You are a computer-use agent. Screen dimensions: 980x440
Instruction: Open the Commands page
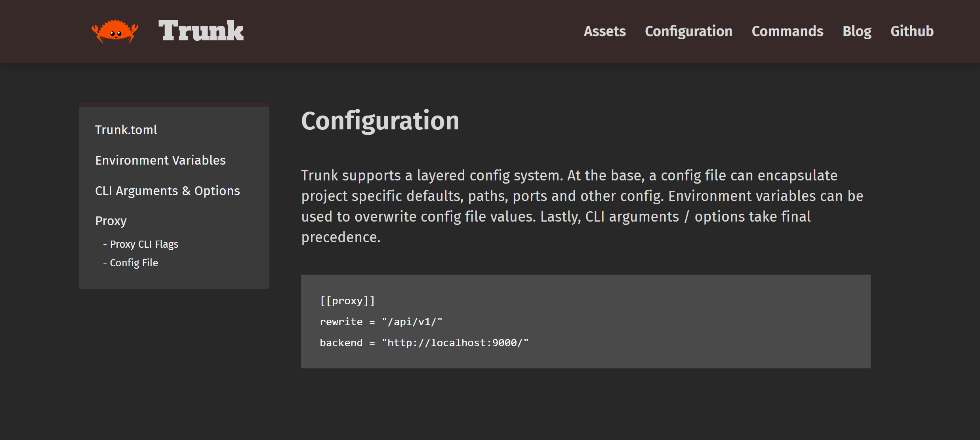pyautogui.click(x=787, y=31)
